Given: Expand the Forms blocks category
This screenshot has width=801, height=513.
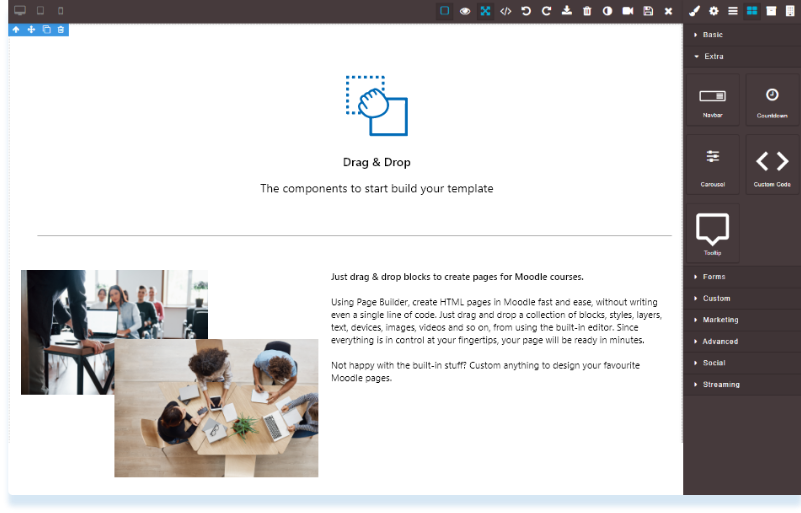Looking at the screenshot, I should (x=742, y=276).
